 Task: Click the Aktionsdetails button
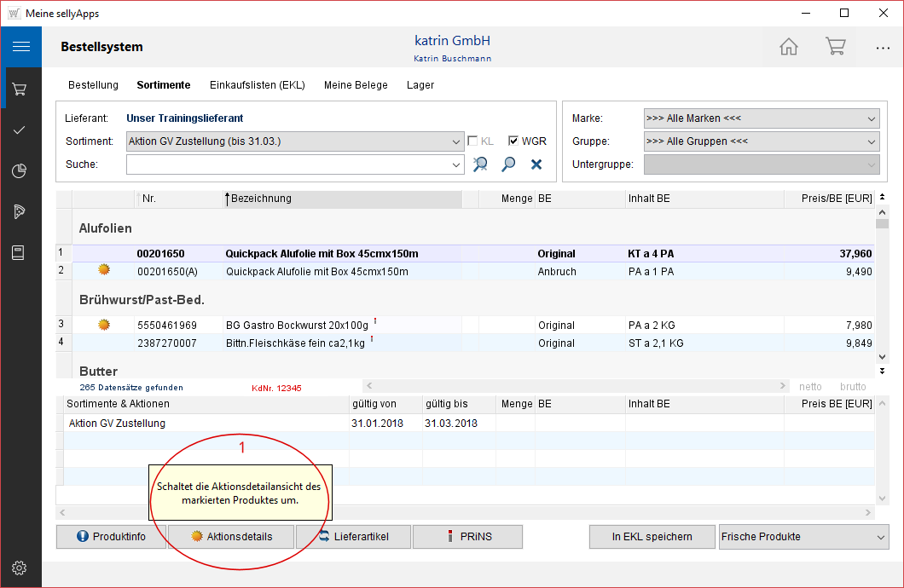231,537
